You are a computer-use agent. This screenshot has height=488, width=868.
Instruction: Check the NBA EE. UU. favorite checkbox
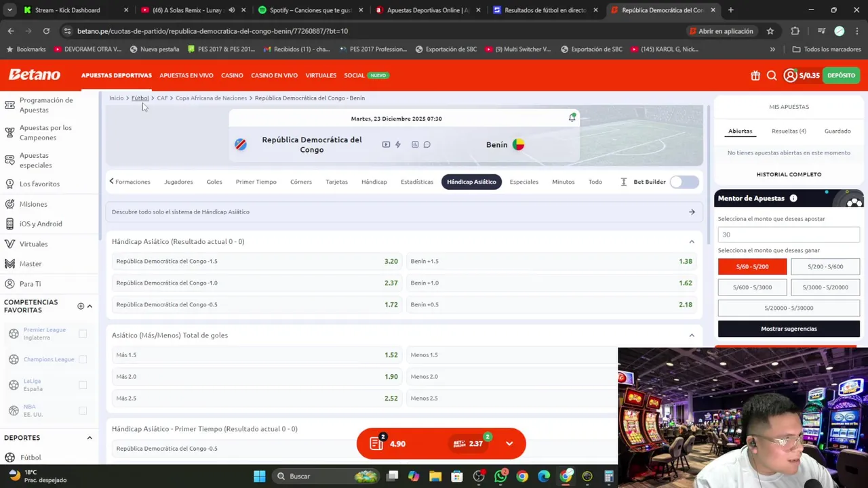pos(83,411)
